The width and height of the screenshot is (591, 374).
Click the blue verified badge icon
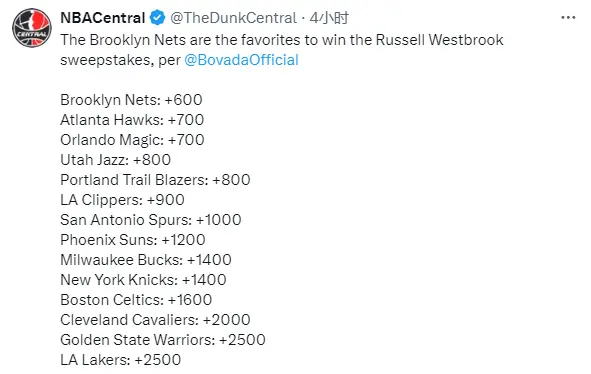157,18
